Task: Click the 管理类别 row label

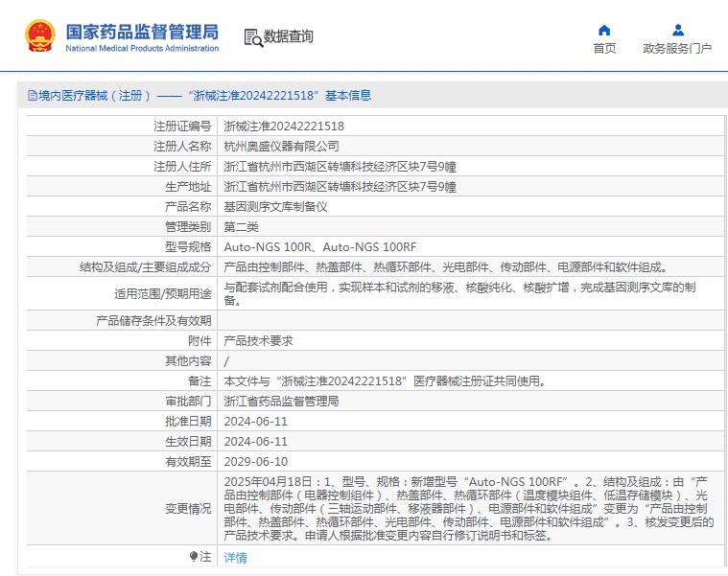Action: (x=189, y=227)
